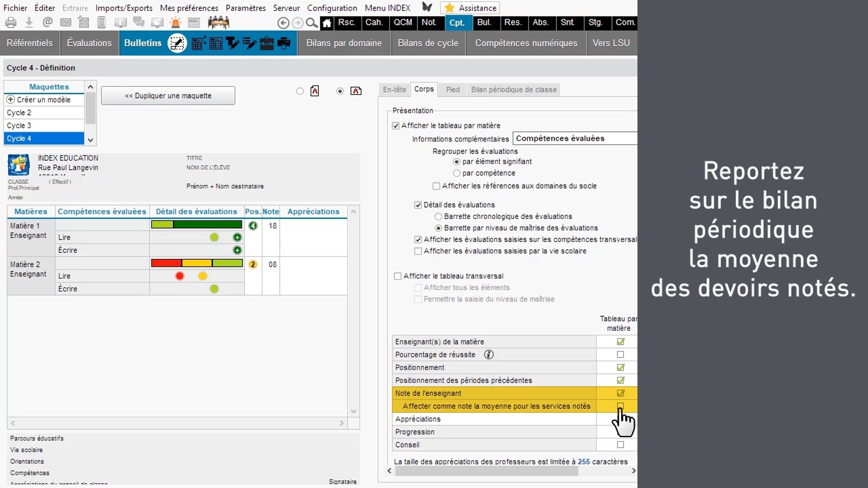Go back with the left arrow icon
Screen dimensions: 868x488
coord(284,23)
